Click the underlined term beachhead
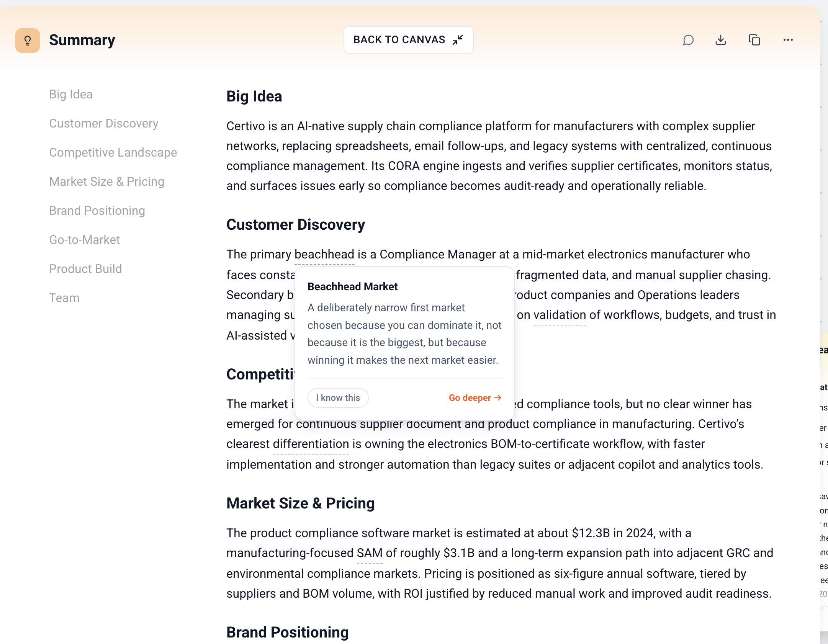The width and height of the screenshot is (828, 644). tap(324, 255)
